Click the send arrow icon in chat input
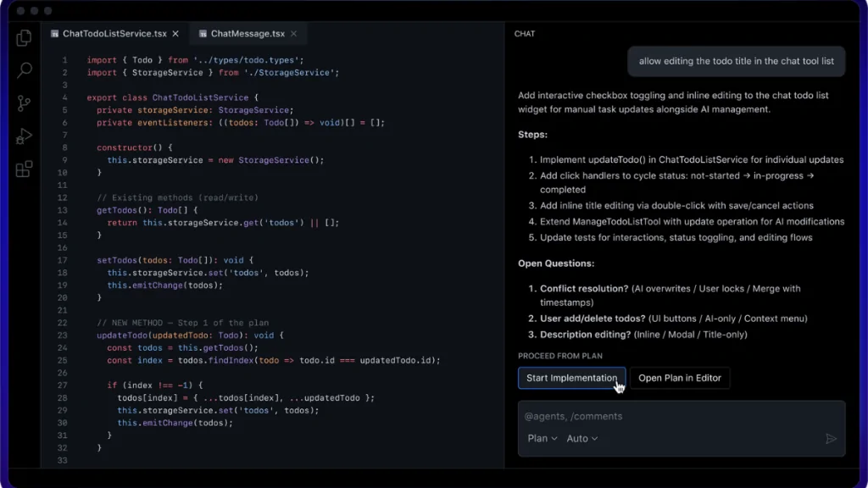 [x=831, y=439]
